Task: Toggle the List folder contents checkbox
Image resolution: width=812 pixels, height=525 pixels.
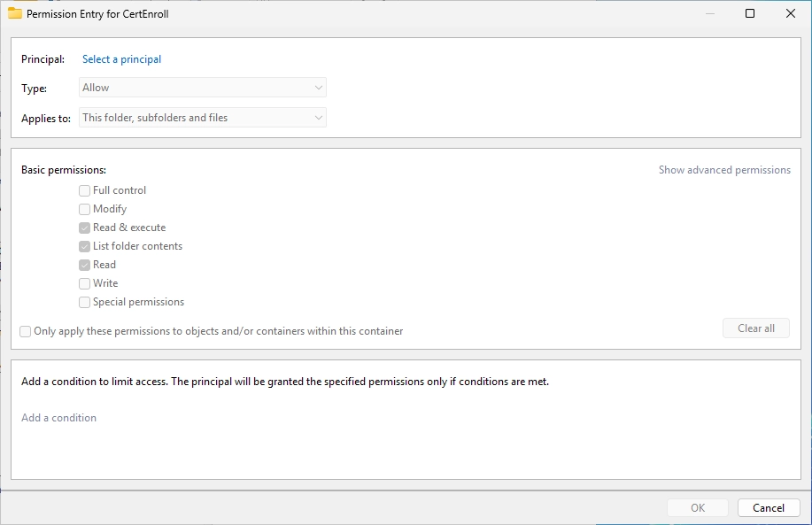Action: [84, 246]
